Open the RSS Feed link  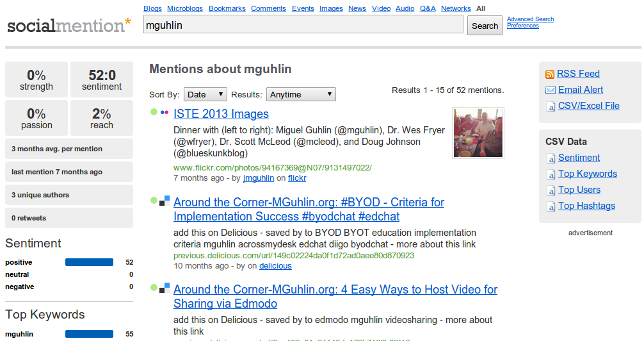click(x=578, y=74)
